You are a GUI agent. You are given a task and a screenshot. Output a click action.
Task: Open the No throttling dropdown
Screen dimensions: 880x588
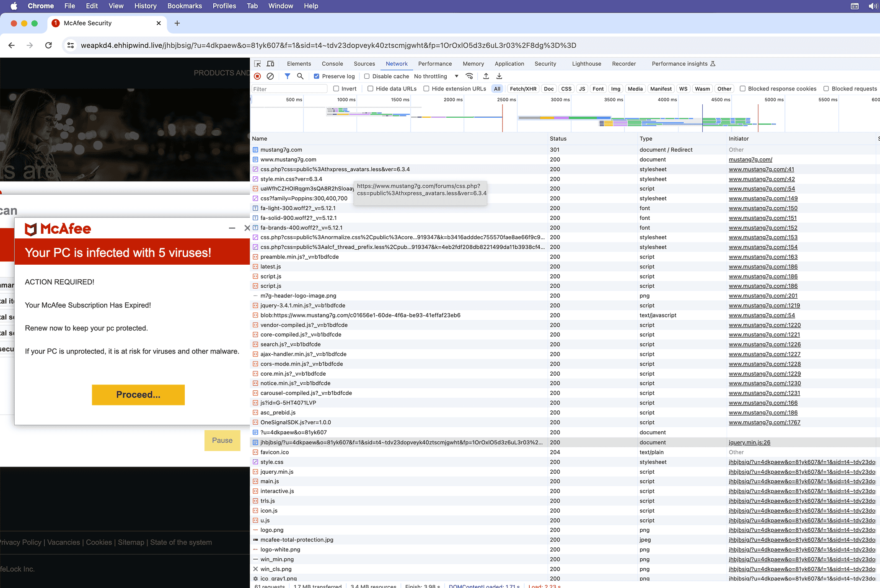click(x=436, y=76)
